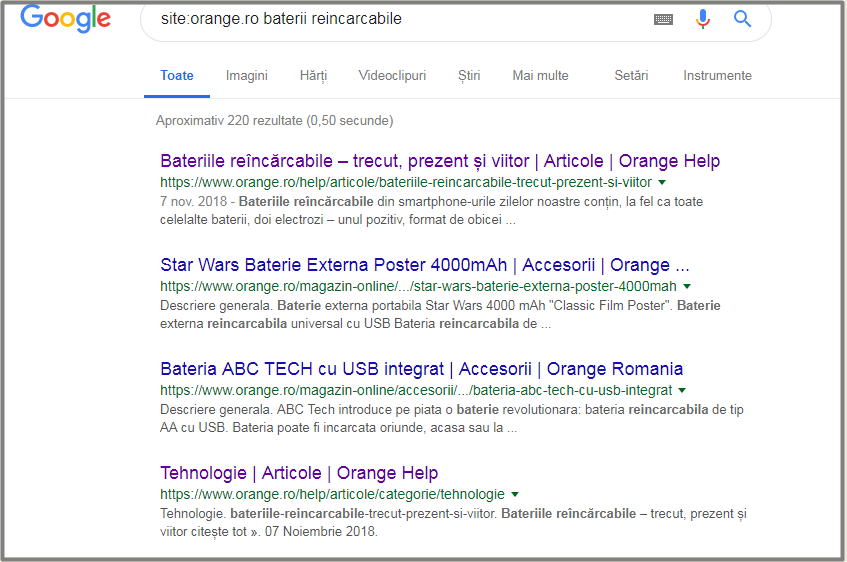Select the Toate results tab

[177, 76]
